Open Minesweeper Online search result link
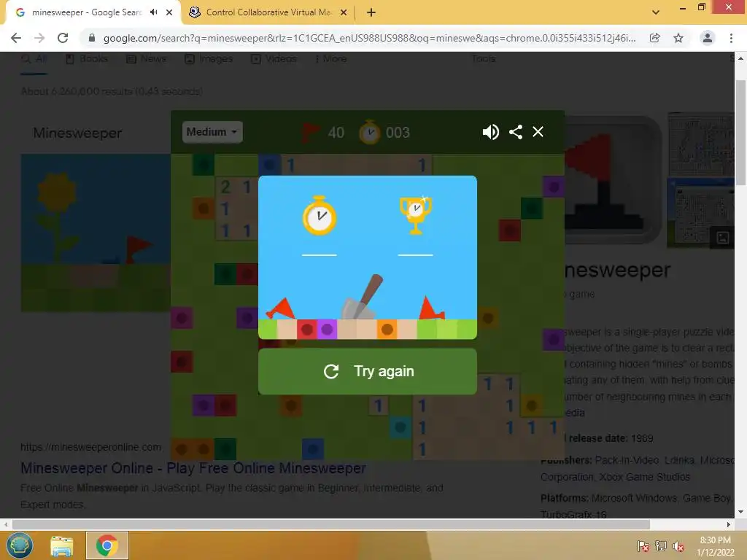Image resolution: width=747 pixels, height=560 pixels. click(193, 468)
